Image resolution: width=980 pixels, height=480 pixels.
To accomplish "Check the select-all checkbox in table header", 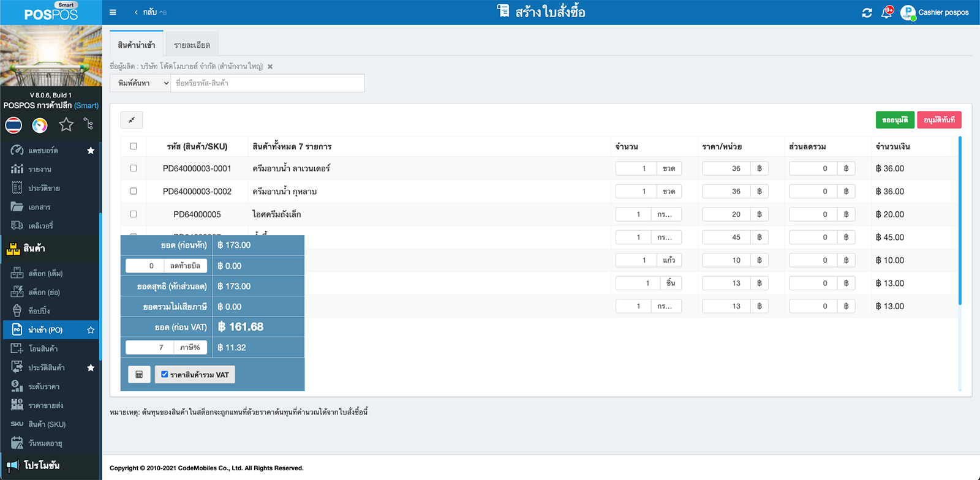I will (x=134, y=146).
